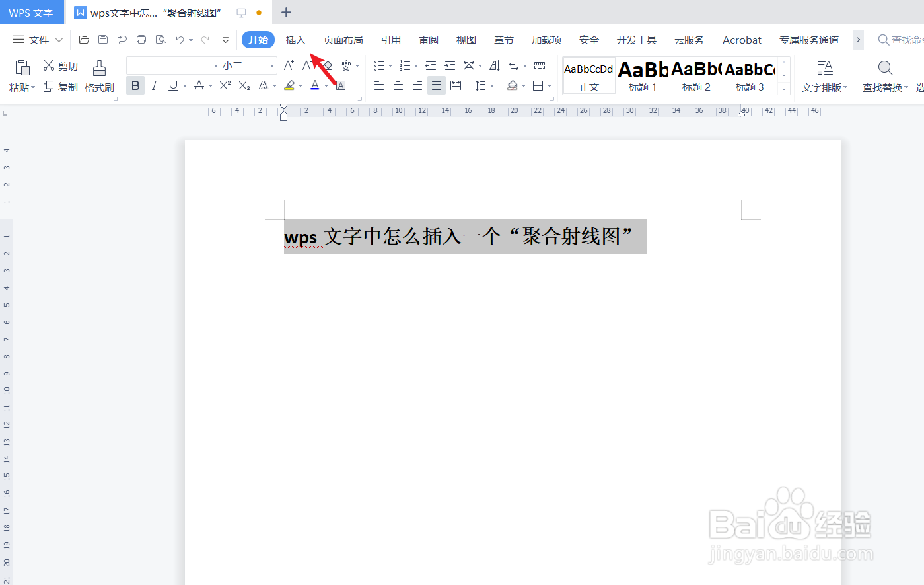Click the Open file folder icon
Viewport: 924px width, 585px height.
84,40
